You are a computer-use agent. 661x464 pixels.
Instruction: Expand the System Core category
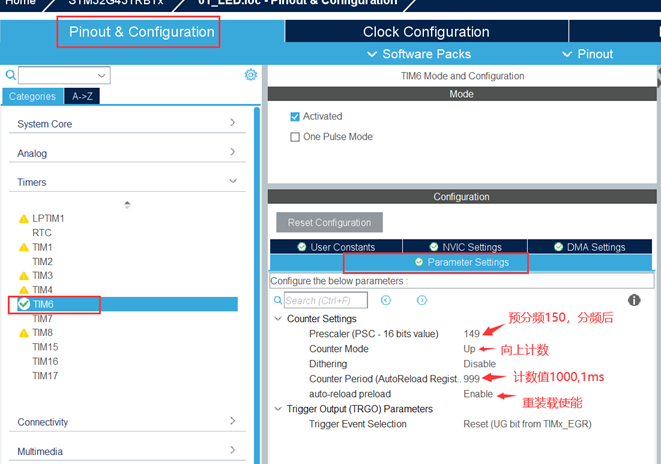point(233,123)
